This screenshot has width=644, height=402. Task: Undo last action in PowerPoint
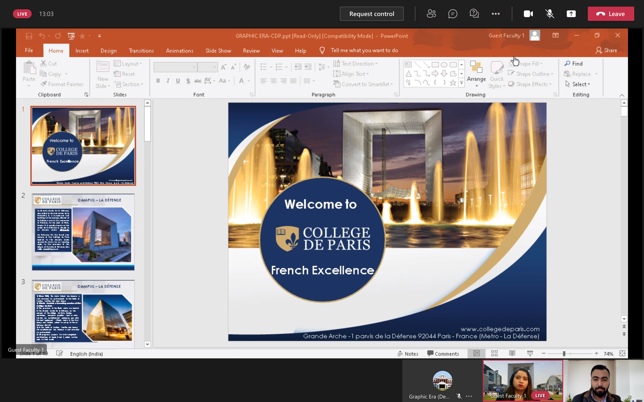(42, 36)
